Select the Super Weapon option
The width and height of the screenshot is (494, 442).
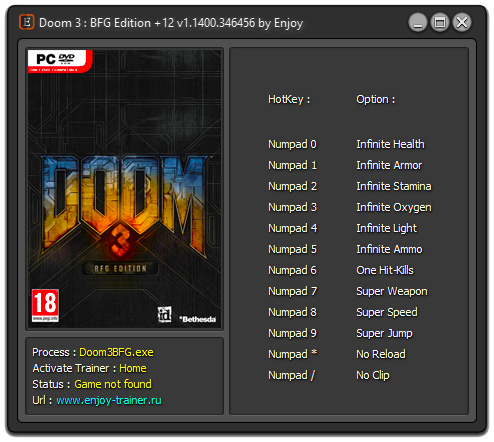[x=392, y=291]
